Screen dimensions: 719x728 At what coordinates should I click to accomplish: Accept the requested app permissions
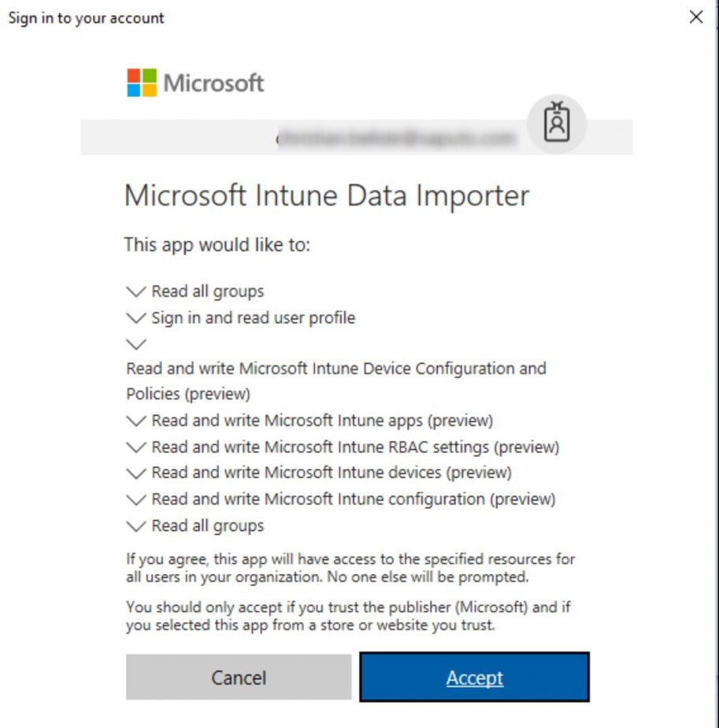pyautogui.click(x=473, y=677)
